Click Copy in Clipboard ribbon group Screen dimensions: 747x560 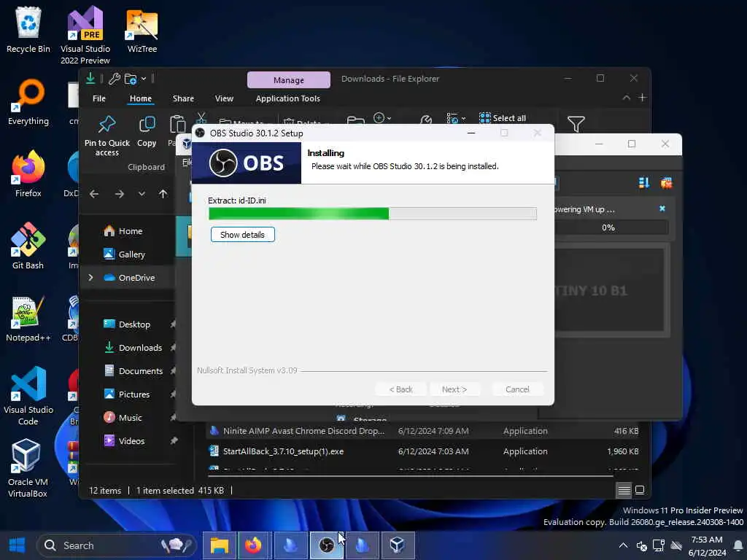pyautogui.click(x=147, y=133)
